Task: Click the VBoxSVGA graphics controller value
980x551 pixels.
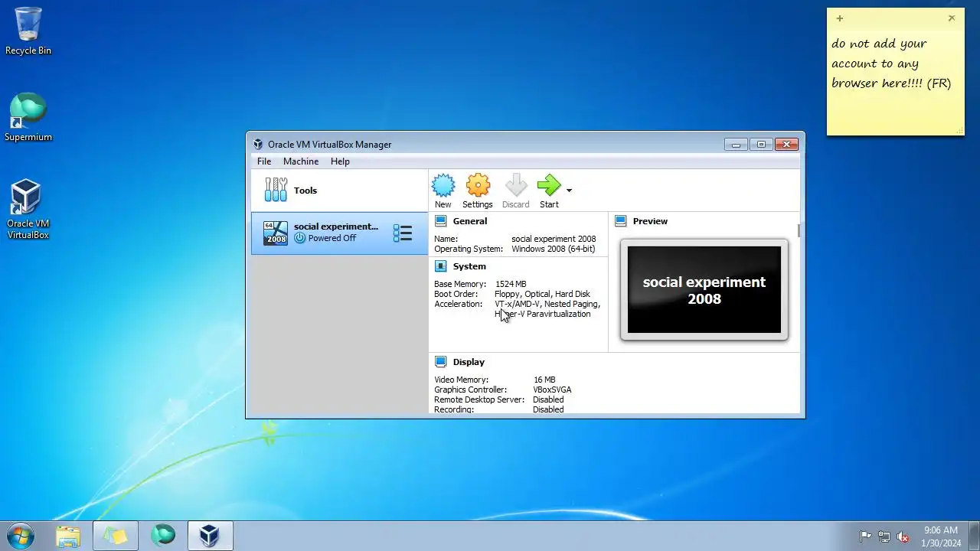Action: [x=552, y=390]
